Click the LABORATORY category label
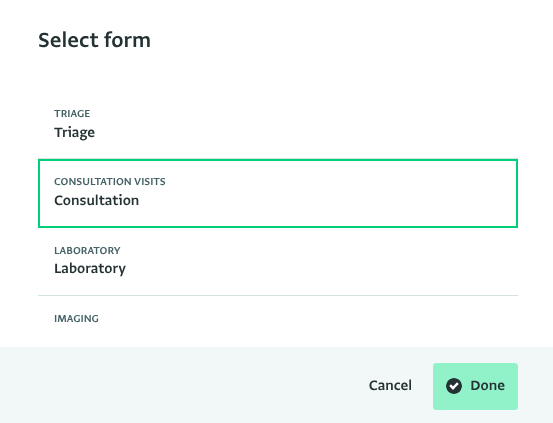Image resolution: width=553 pixels, height=423 pixels. click(87, 250)
